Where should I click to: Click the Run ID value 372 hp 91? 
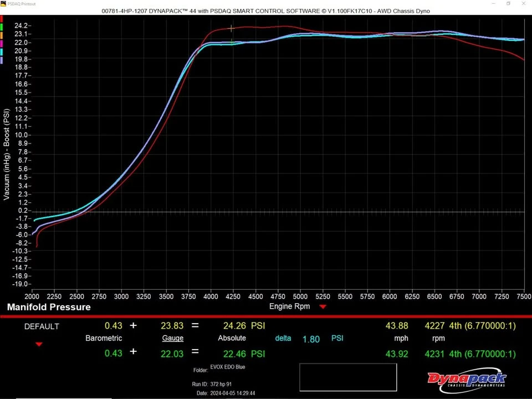[x=221, y=384]
